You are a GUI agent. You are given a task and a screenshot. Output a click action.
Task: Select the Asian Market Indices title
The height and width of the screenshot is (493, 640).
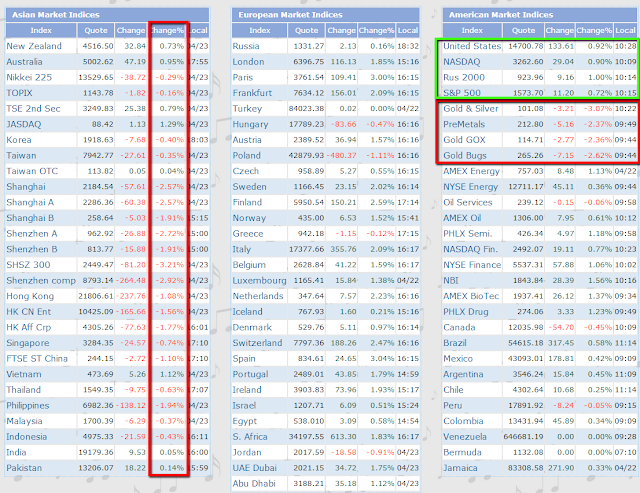point(56,15)
